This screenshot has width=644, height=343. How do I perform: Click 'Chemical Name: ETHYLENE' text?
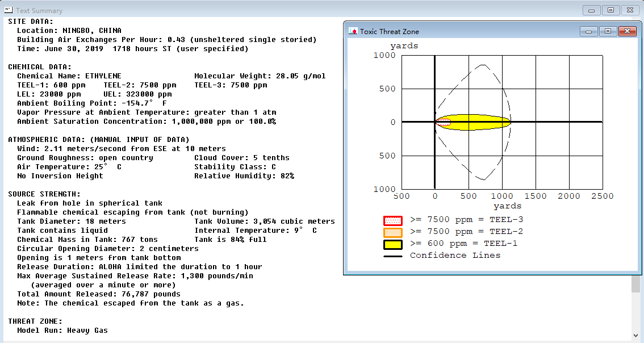click(x=69, y=76)
